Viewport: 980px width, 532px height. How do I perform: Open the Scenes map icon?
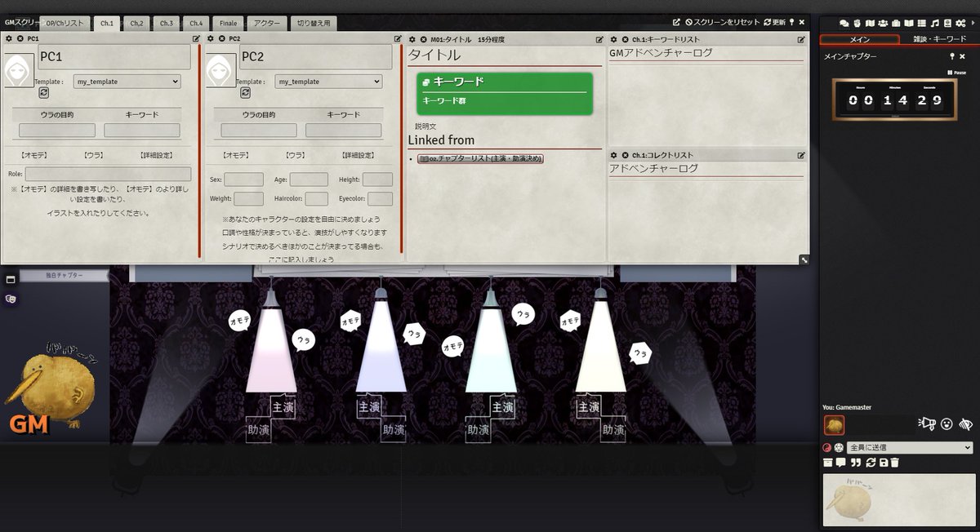point(870,23)
